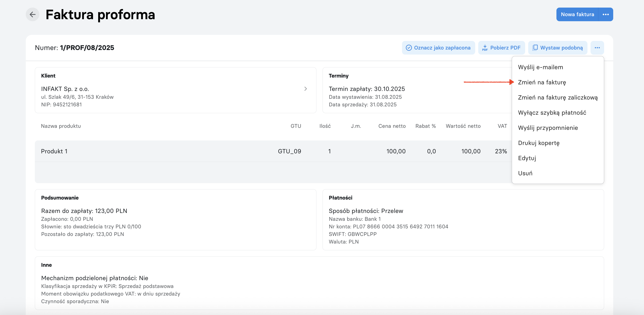Click the Nr konta bank account number
Screen dimensions: 644x315
pos(388,227)
